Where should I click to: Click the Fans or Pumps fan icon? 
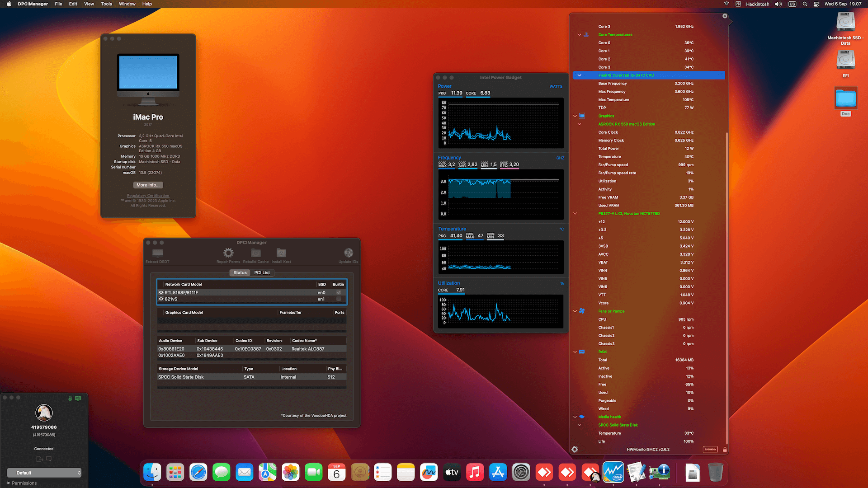pos(582,311)
